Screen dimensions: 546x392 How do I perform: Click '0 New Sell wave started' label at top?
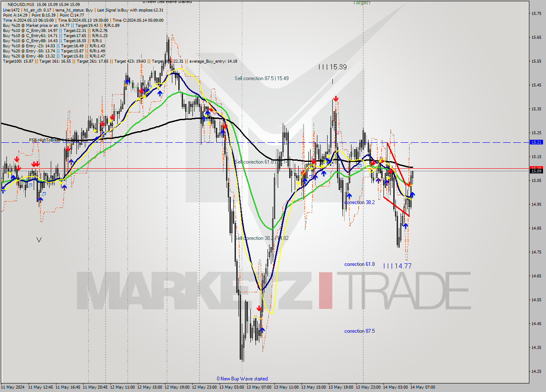click(167, 2)
